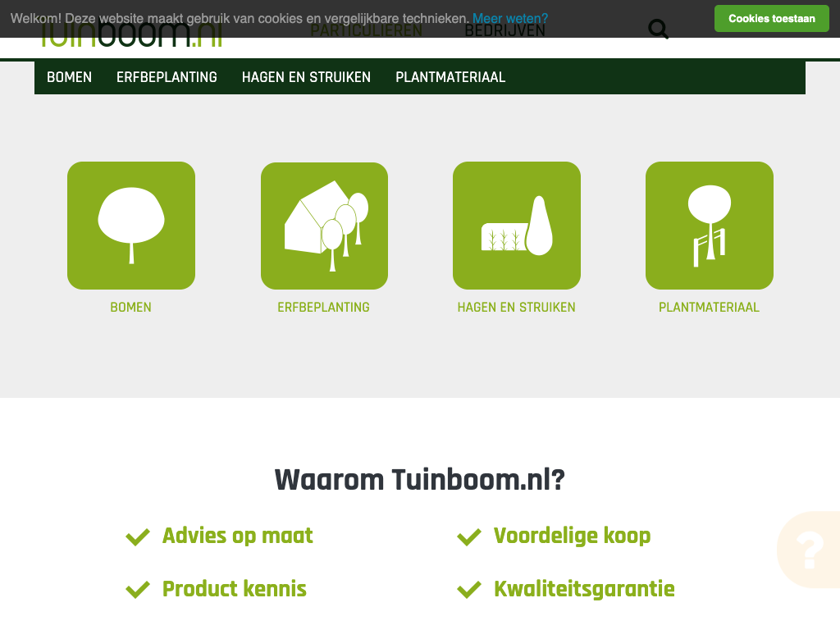This screenshot has width=840, height=630.
Task: Click the Tuinboom.nl logo
Action: (131, 33)
